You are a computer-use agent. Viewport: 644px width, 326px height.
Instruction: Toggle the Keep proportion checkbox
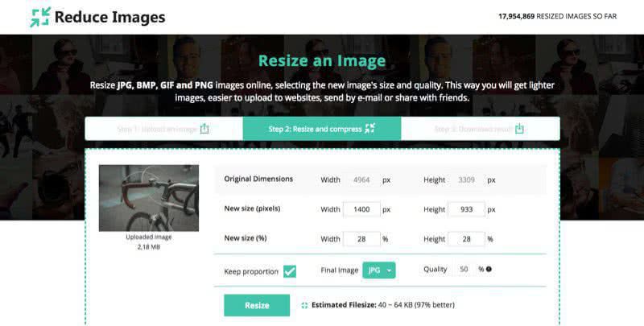[289, 271]
